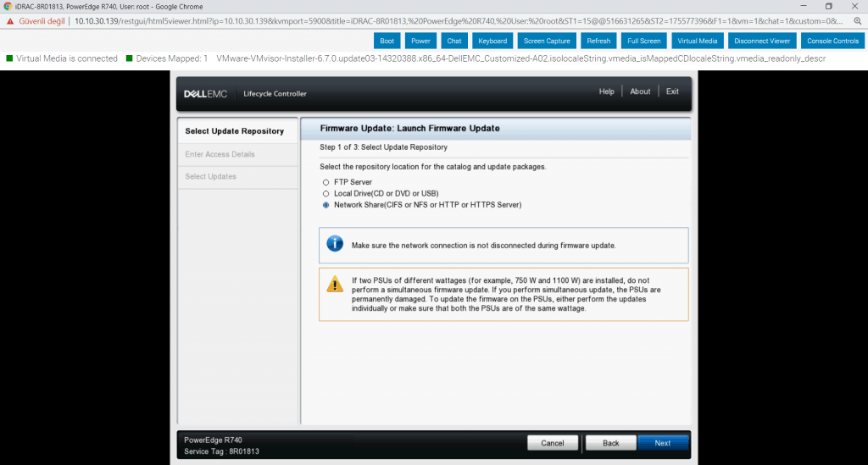Click the blue information icon
Screen dimensions: 868x465
[335, 244]
